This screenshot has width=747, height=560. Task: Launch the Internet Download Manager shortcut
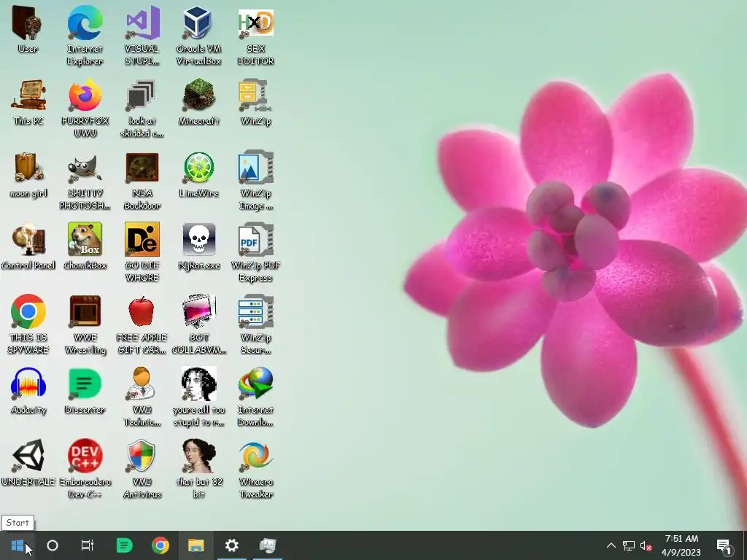(x=256, y=384)
